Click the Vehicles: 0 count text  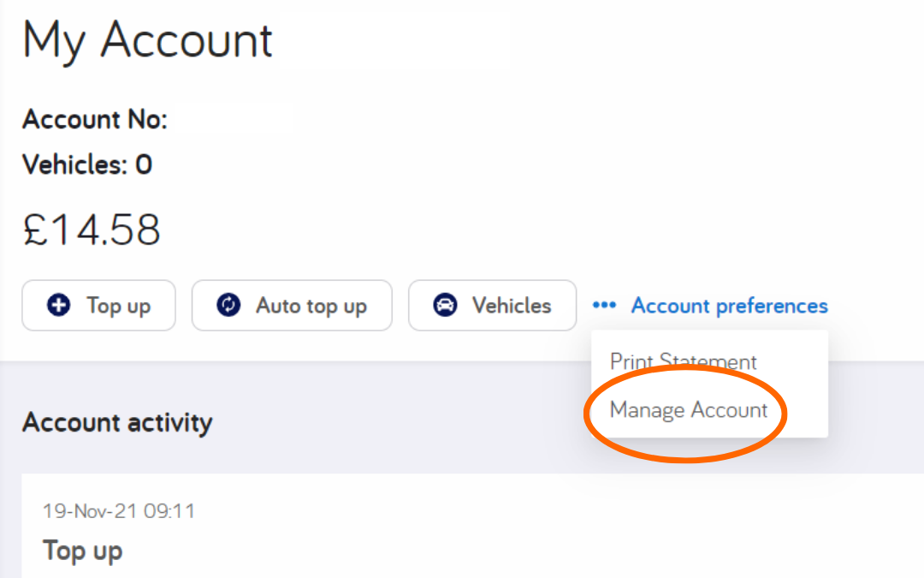(x=87, y=164)
